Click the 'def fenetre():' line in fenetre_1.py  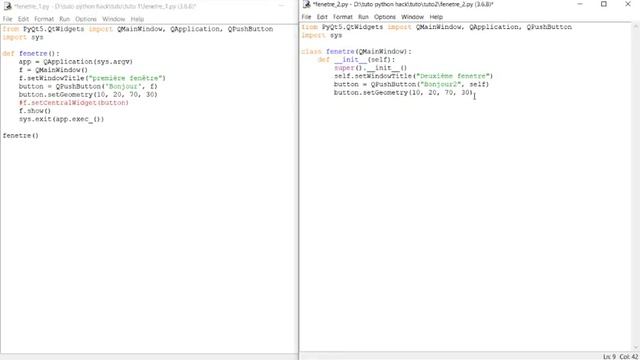point(31,53)
